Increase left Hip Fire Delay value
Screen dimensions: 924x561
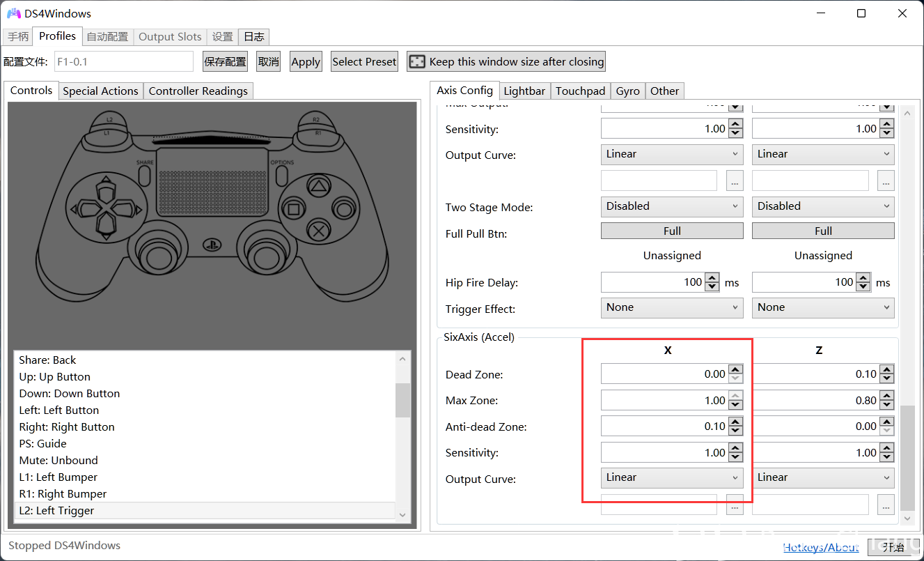point(712,278)
